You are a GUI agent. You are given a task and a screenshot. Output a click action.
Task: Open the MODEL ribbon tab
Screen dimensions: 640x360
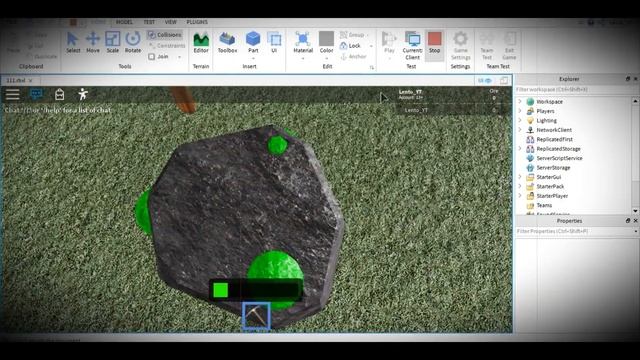pos(124,22)
